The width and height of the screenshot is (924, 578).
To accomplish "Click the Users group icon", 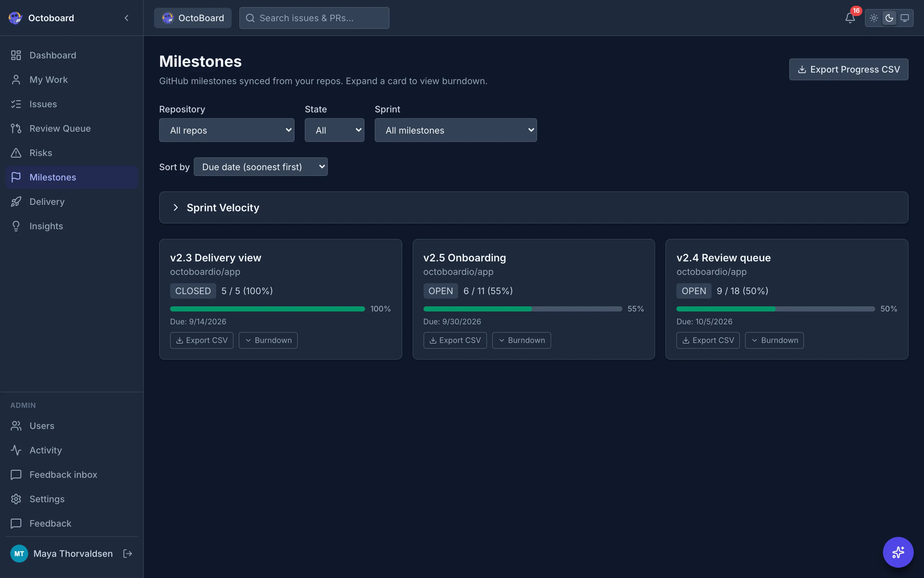I will coord(16,425).
